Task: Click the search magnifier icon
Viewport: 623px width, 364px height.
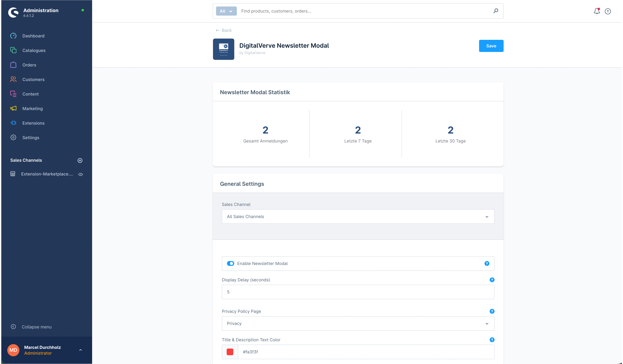Action: [496, 11]
